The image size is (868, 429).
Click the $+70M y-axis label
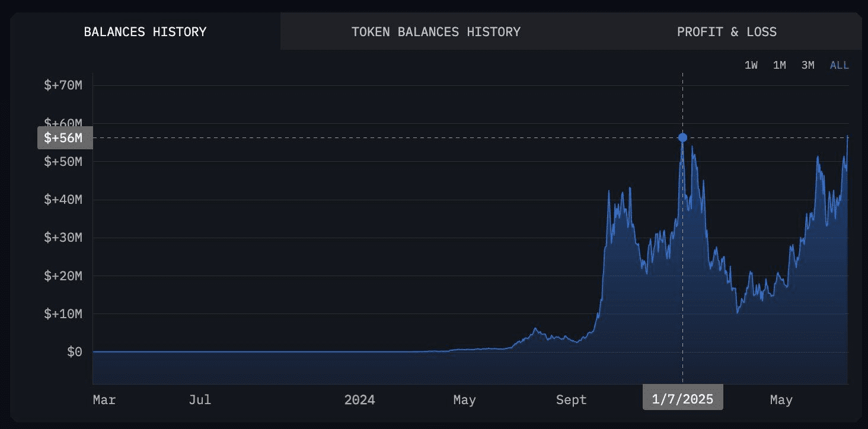62,85
